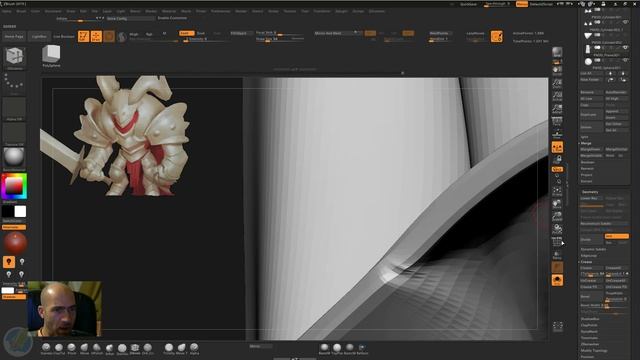This screenshot has width=640, height=360.
Task: Toggle the orange Local symmetry icon
Action: [557, 147]
